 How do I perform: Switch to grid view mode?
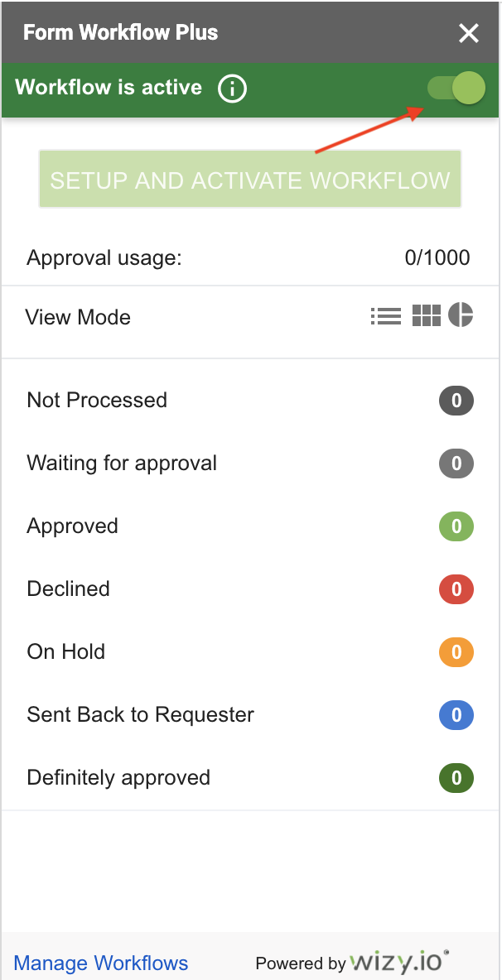point(427,315)
